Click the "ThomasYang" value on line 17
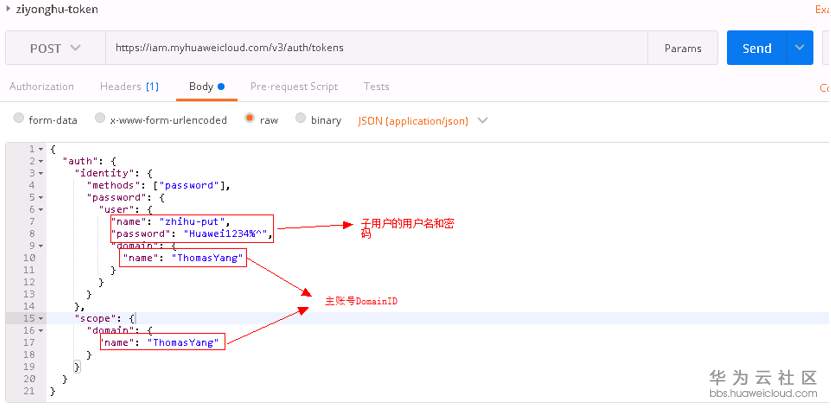The width and height of the screenshot is (831, 408). [183, 343]
